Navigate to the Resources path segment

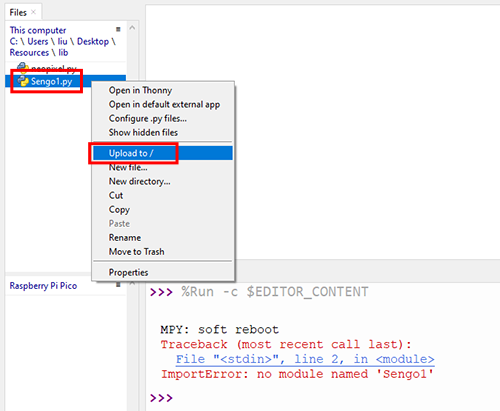[x=29, y=53]
